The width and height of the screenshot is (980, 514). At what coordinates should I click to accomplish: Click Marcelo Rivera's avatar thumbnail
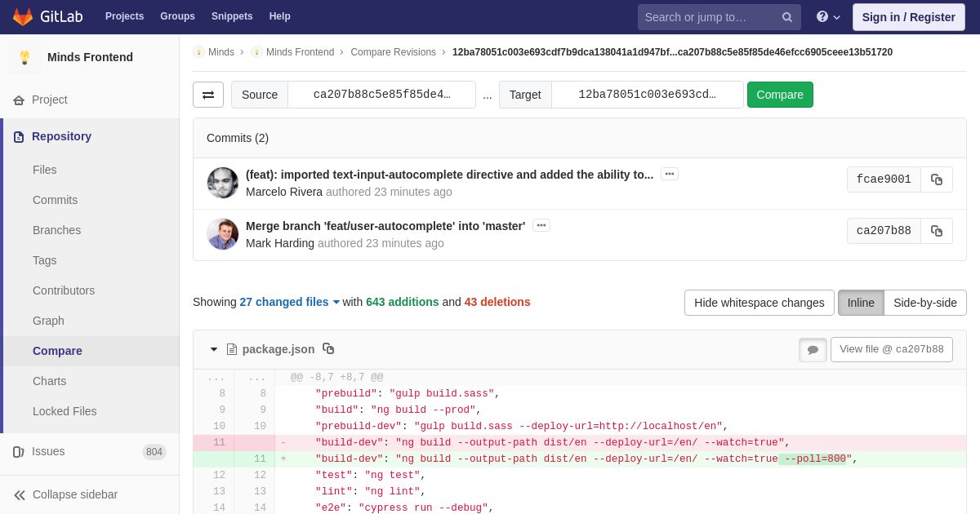point(223,183)
